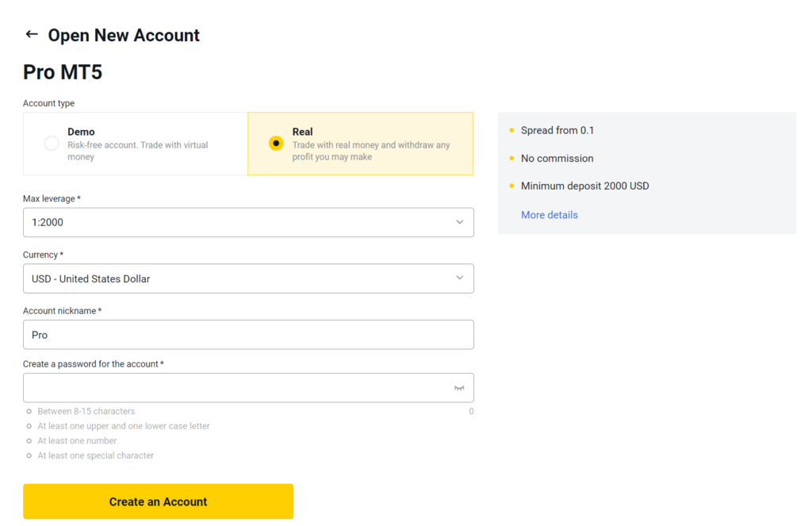Click the Create an Account button

[x=158, y=501]
